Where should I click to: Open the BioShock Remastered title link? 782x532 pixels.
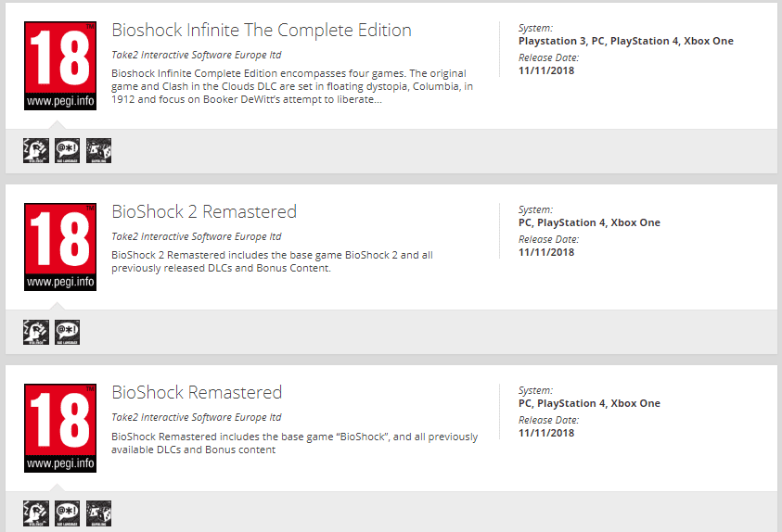tap(197, 393)
